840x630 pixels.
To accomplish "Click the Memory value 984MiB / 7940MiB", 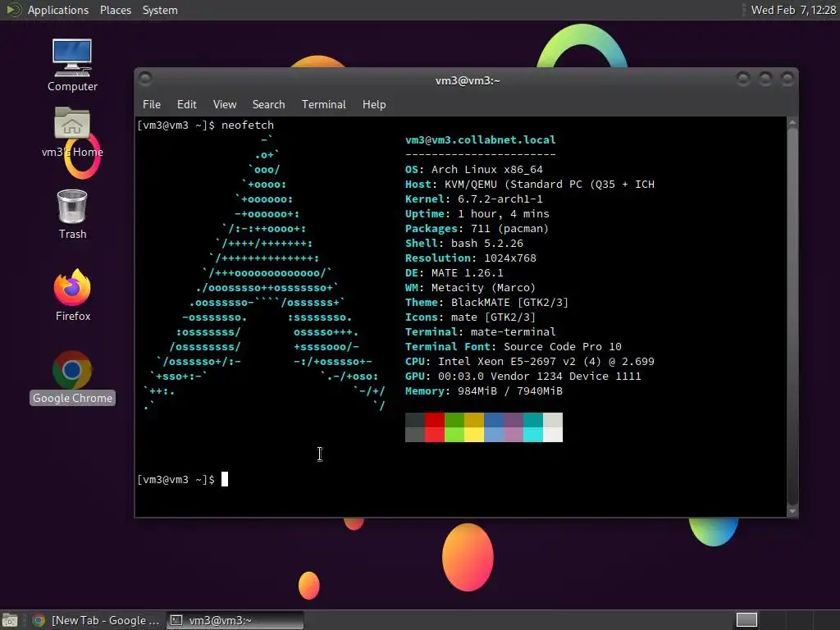I will pyautogui.click(x=510, y=391).
